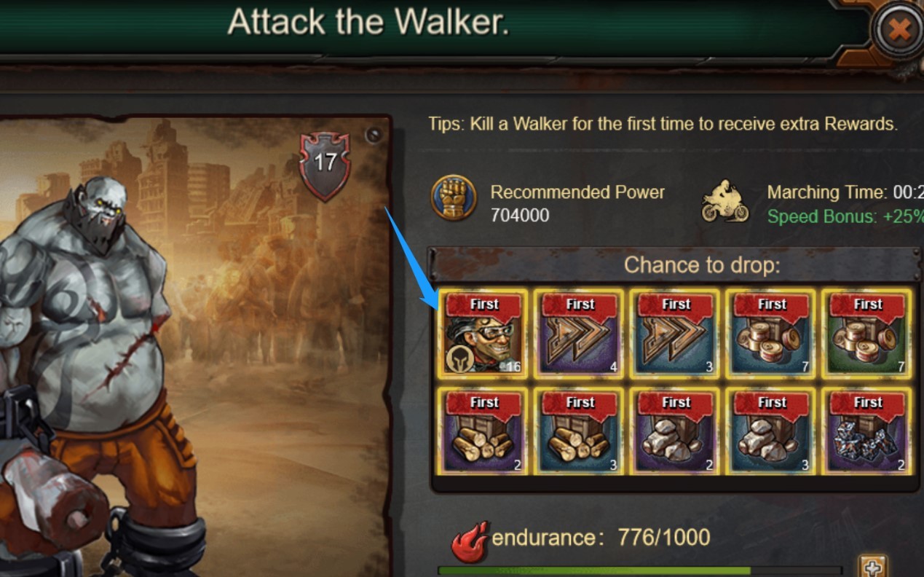The image size is (924, 577).
Task: Click the motorcycle Marching Time icon
Action: coord(725,202)
